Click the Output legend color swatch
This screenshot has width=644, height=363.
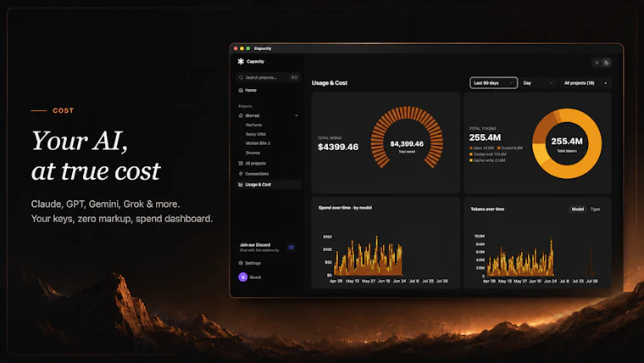(x=498, y=148)
